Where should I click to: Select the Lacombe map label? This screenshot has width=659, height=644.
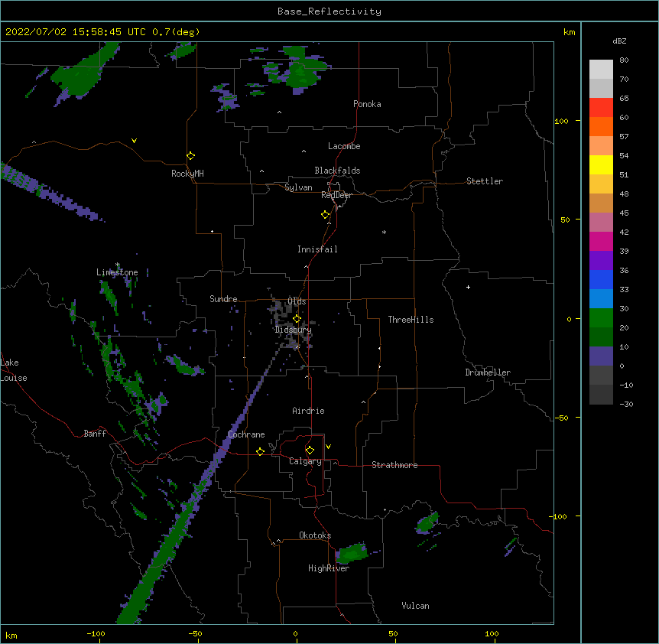[x=344, y=146]
